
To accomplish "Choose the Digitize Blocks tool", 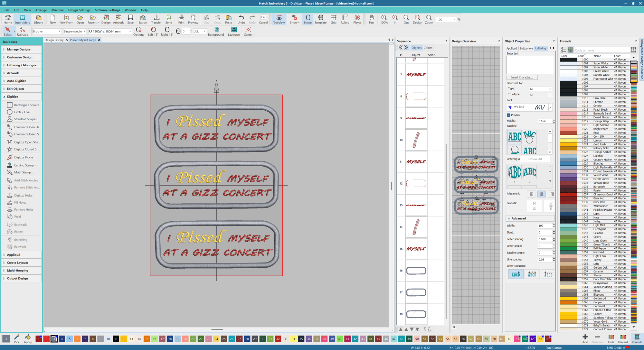I will [x=24, y=157].
